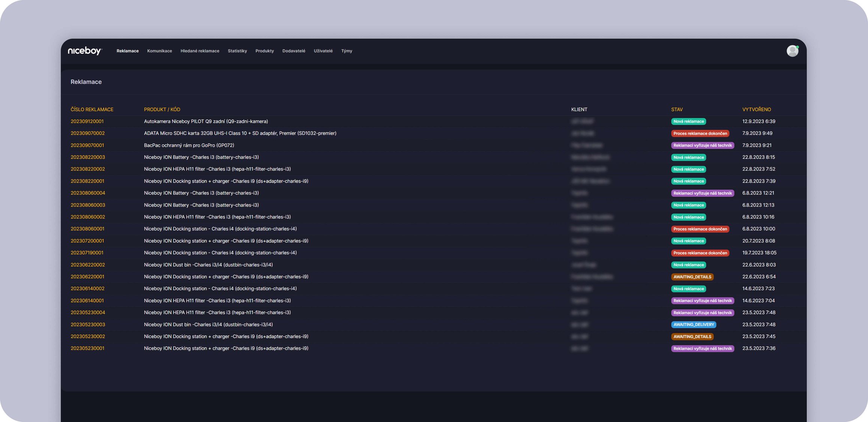The image size is (868, 422).
Task: Open the Statistiky page
Action: click(237, 51)
